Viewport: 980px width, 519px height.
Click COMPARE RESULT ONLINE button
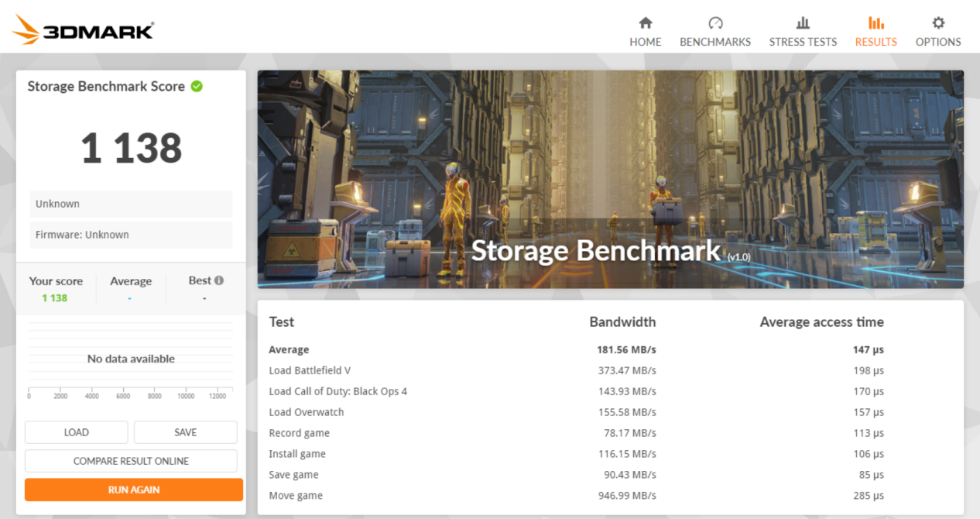coord(131,461)
